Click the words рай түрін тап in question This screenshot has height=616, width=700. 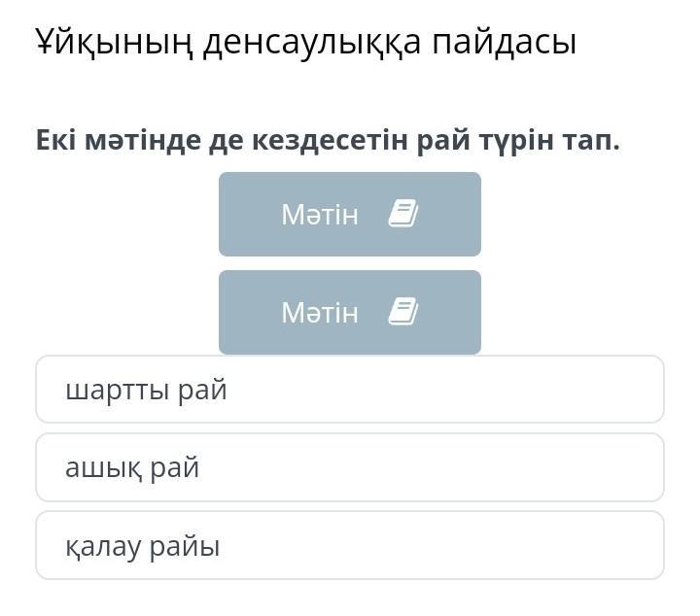point(519,141)
